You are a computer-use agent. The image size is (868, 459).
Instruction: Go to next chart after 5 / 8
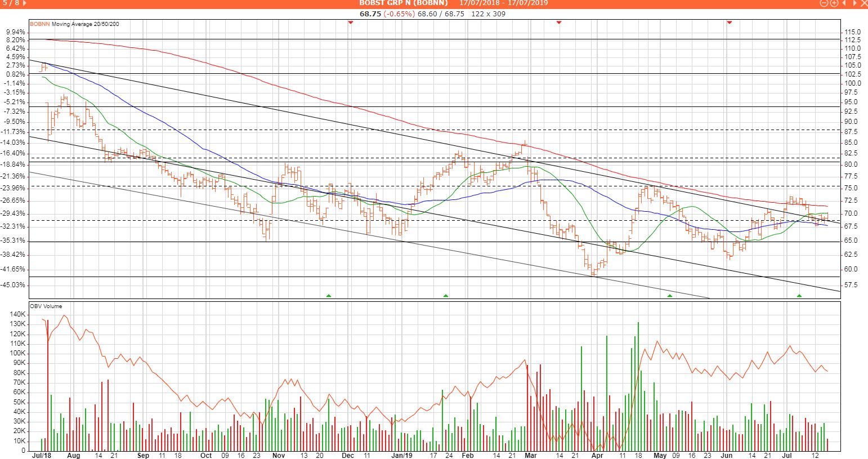point(23,3)
